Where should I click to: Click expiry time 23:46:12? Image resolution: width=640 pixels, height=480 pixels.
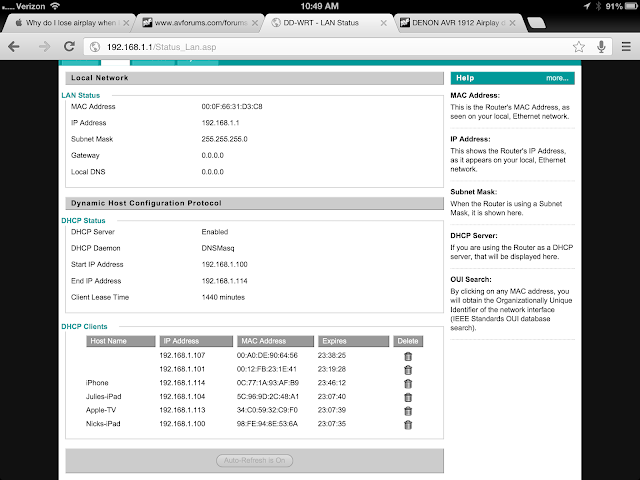point(332,383)
